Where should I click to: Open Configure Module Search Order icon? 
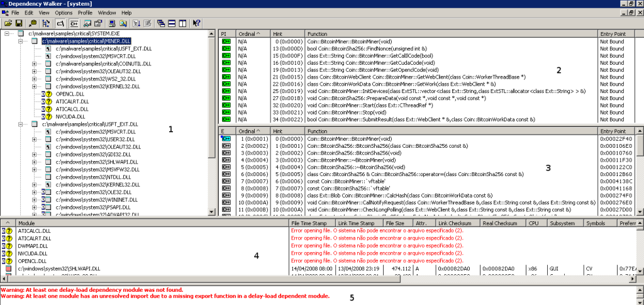[123, 23]
